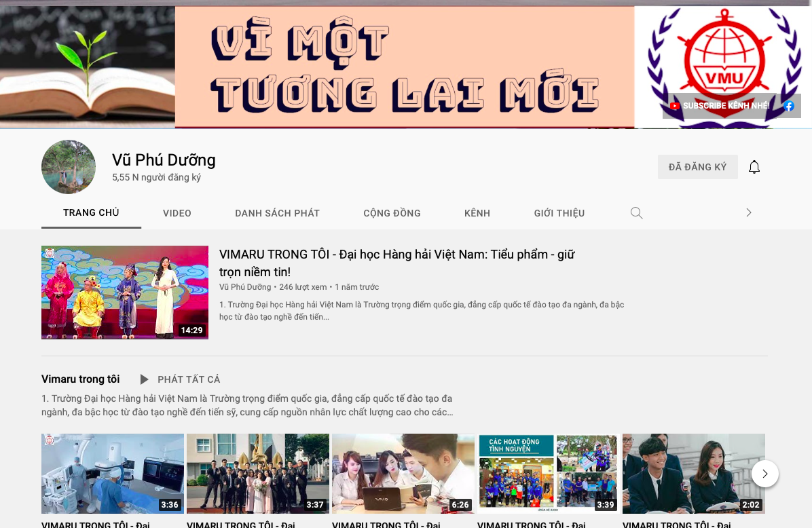Click the VÌ MỘT TƯƠNG LAI MỚI banner
Image resolution: width=812 pixels, height=528 pixels.
pyautogui.click(x=405, y=67)
